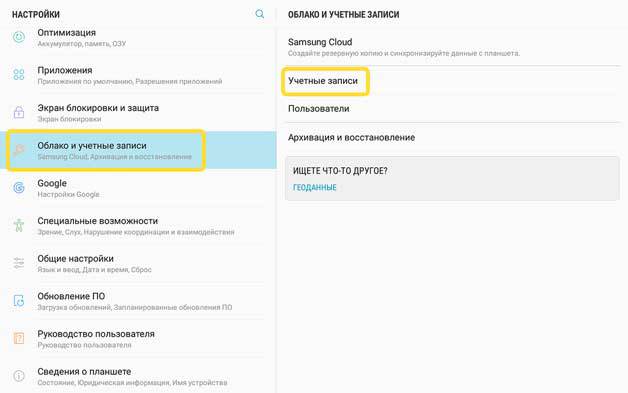Open Архивация и восстановление

pos(452,137)
